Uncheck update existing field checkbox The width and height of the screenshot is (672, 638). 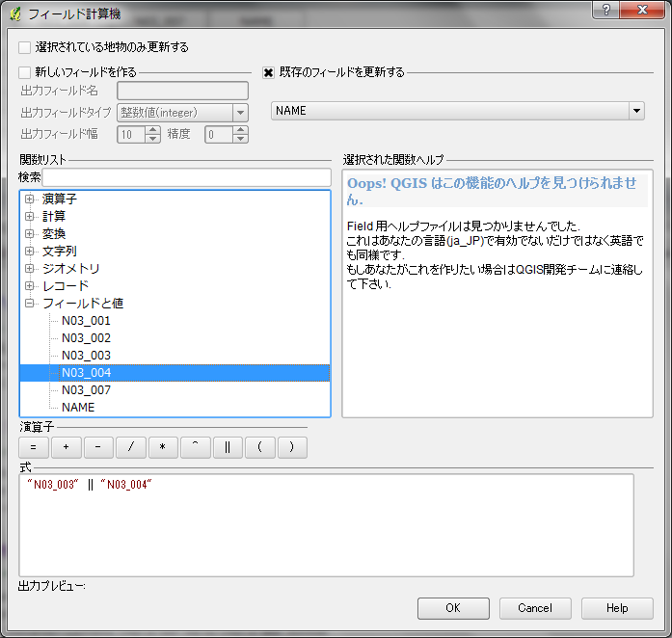click(x=269, y=71)
